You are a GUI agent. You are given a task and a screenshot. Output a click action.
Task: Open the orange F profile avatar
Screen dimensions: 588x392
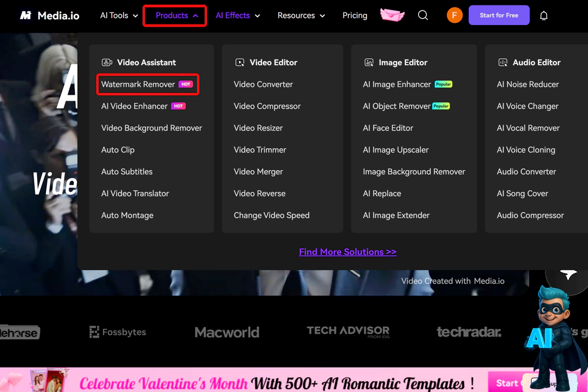[455, 15]
